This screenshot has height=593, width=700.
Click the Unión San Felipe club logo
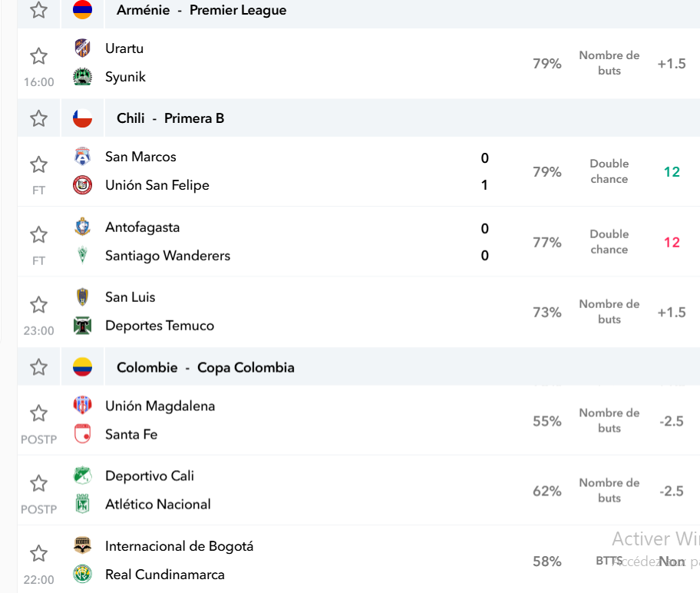click(83, 185)
